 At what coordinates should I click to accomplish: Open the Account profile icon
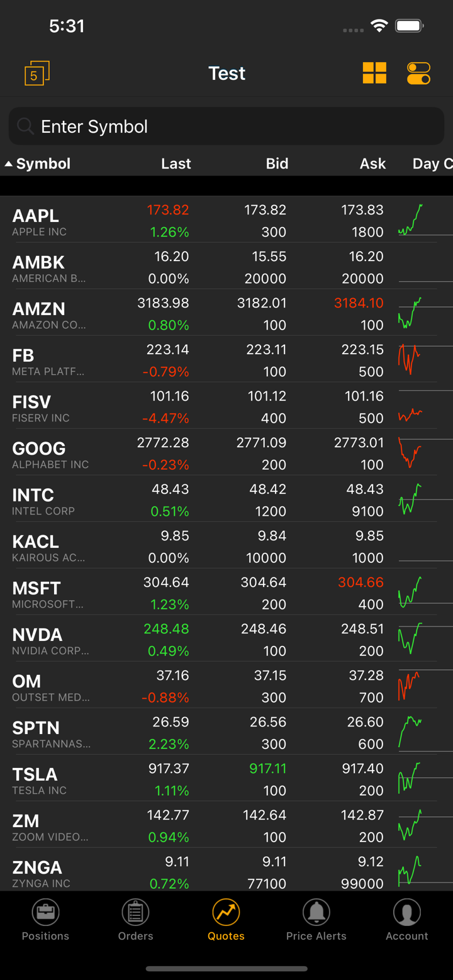[407, 912]
